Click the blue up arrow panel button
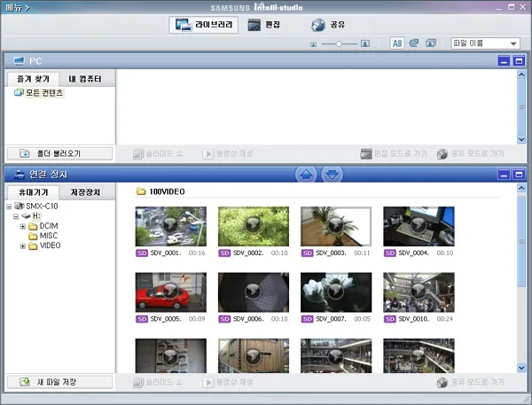Viewport: 532px width, 405px height. tap(305, 175)
